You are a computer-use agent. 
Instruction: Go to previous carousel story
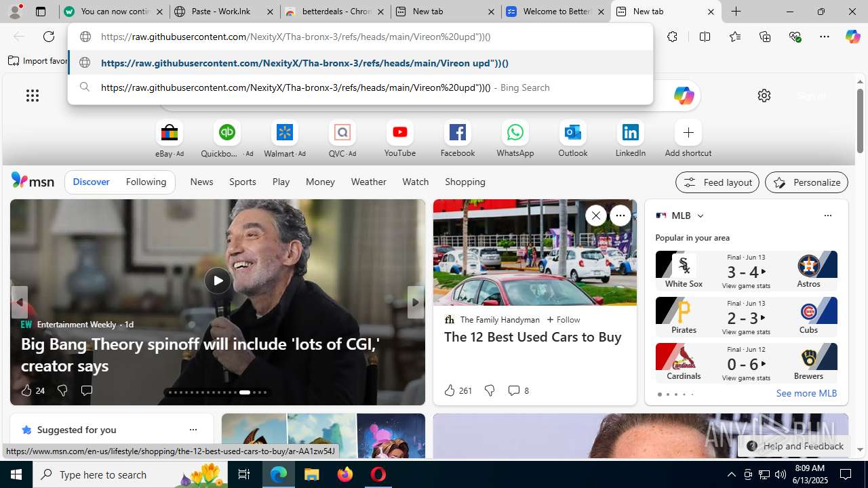19,302
